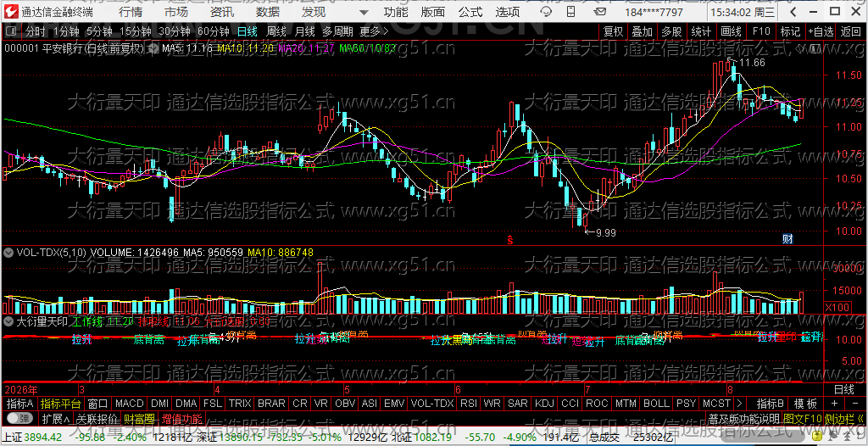
Task: Open the 行情 menu
Action: coord(131,12)
